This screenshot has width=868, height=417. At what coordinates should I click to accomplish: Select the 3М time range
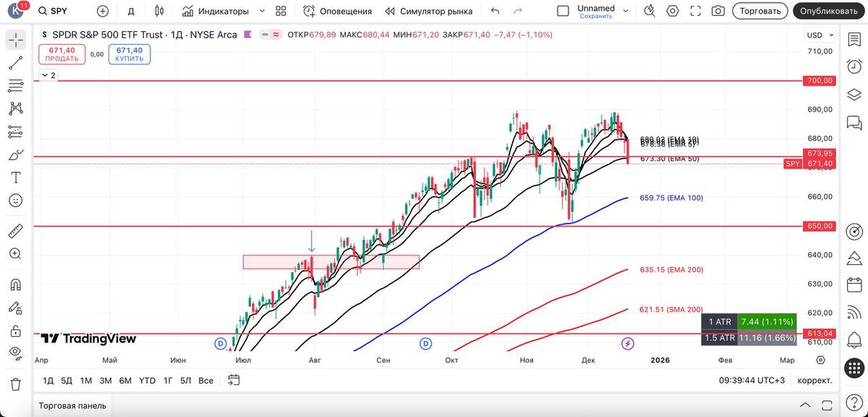[106, 380]
